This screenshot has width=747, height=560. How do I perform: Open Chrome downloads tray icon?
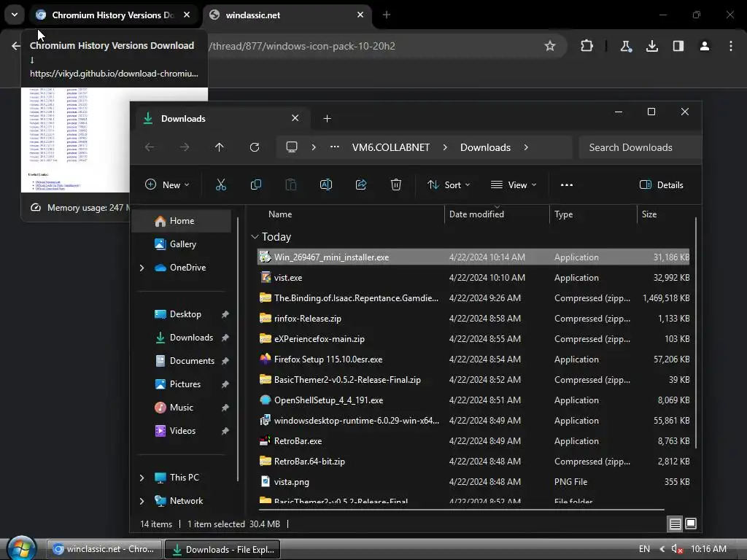pyautogui.click(x=651, y=46)
